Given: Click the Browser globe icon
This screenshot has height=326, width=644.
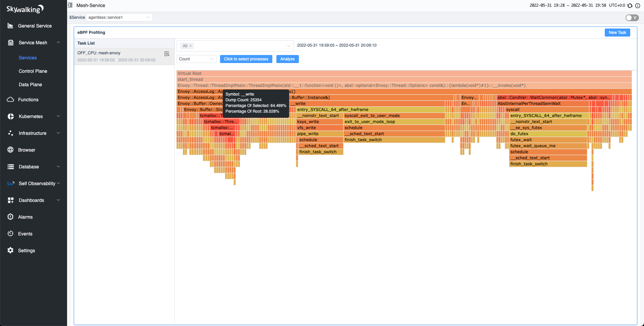Looking at the screenshot, I should click(10, 150).
